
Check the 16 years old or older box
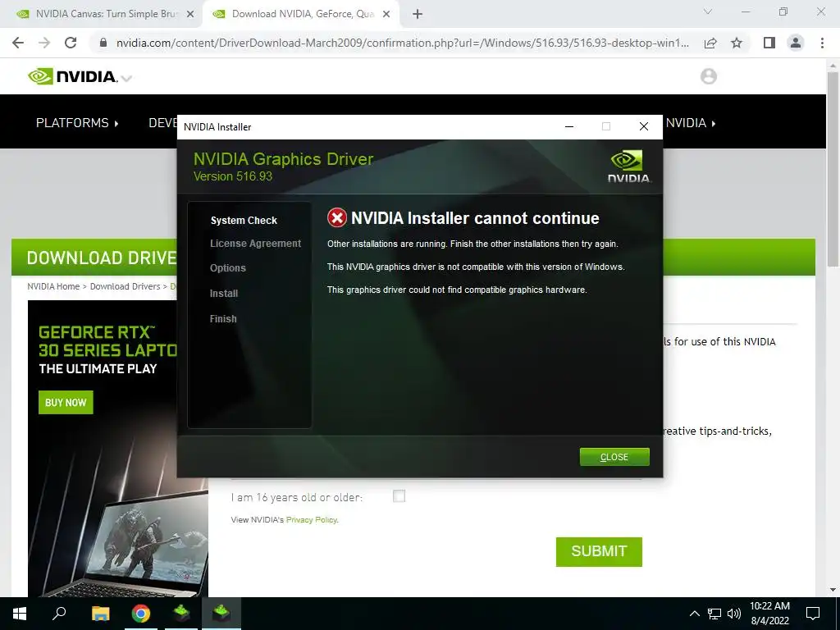399,496
